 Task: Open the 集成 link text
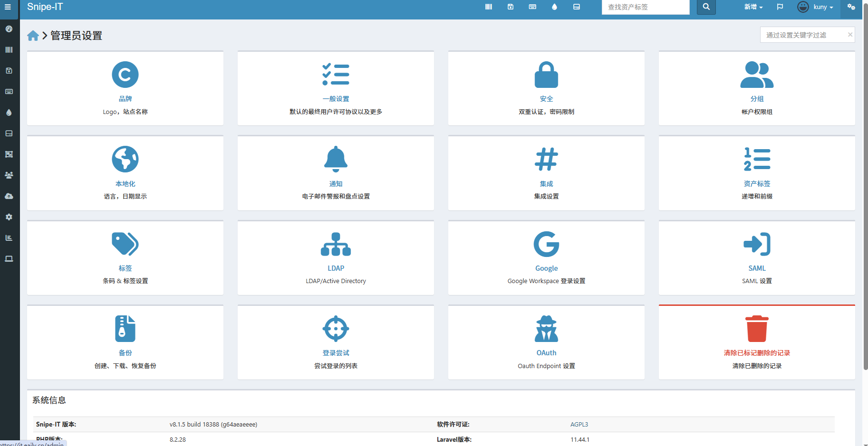point(546,184)
